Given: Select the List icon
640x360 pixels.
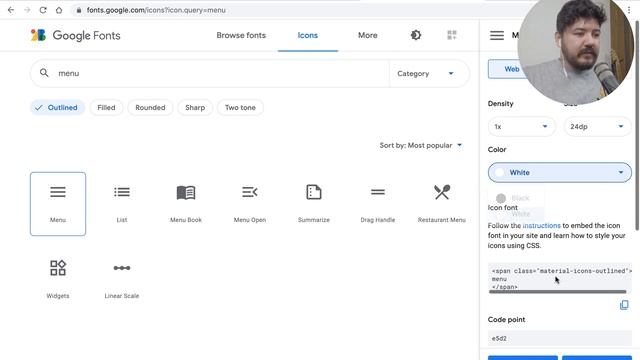Looking at the screenshot, I should (122, 204).
